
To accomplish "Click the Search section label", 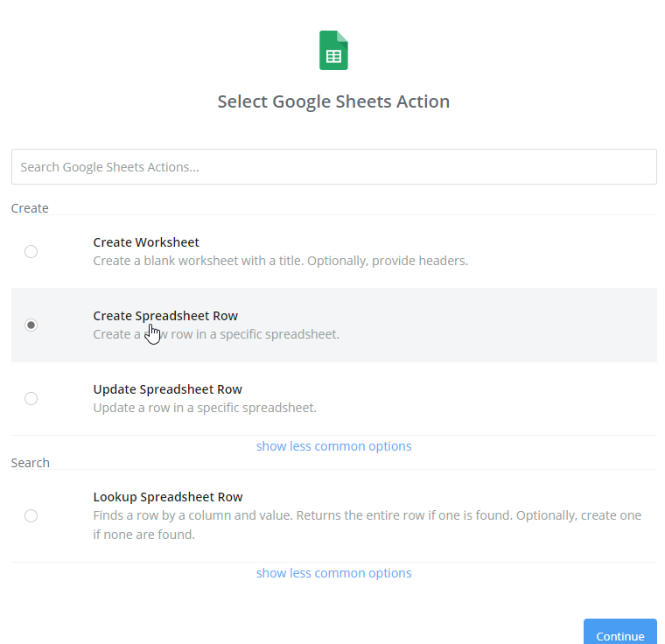I will click(x=31, y=463).
